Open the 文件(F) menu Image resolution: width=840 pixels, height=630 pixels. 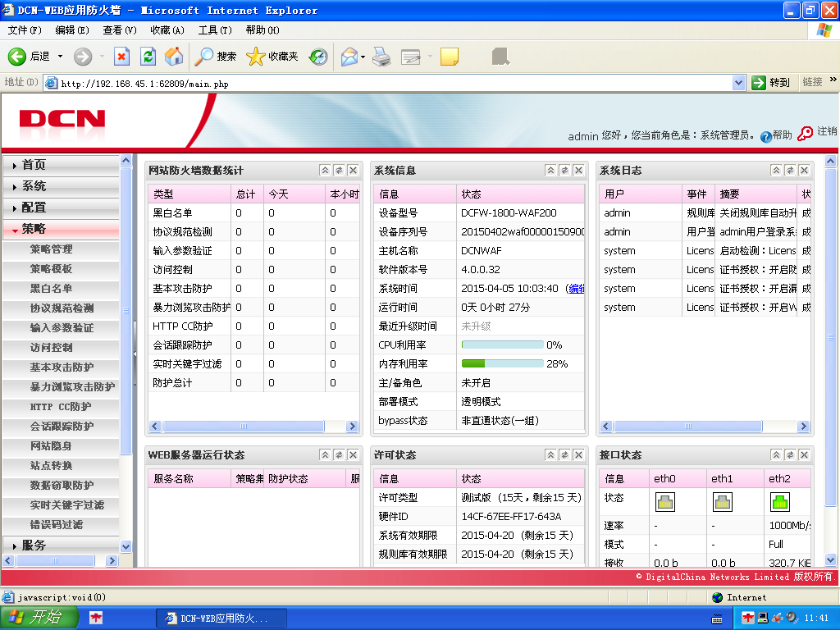click(25, 30)
